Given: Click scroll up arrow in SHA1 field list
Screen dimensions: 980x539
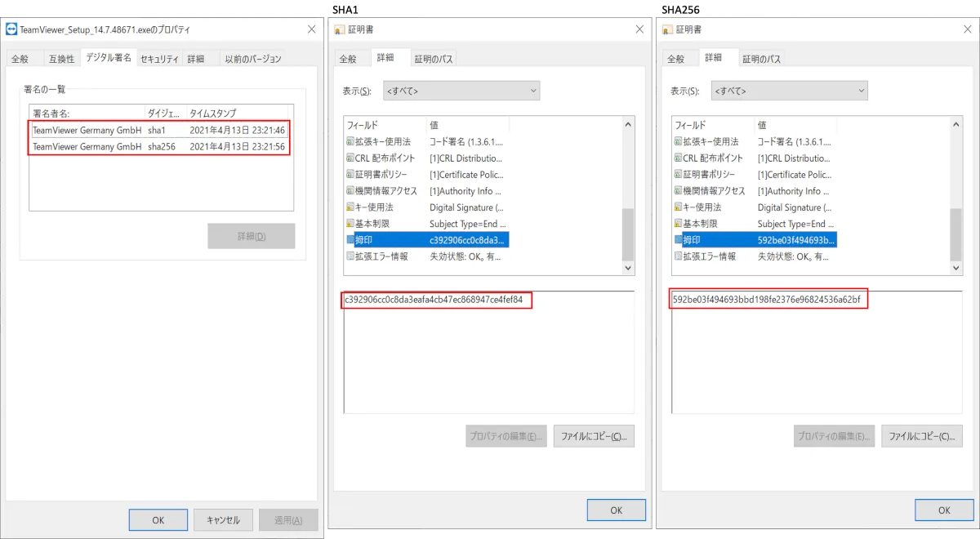Looking at the screenshot, I should [x=628, y=124].
